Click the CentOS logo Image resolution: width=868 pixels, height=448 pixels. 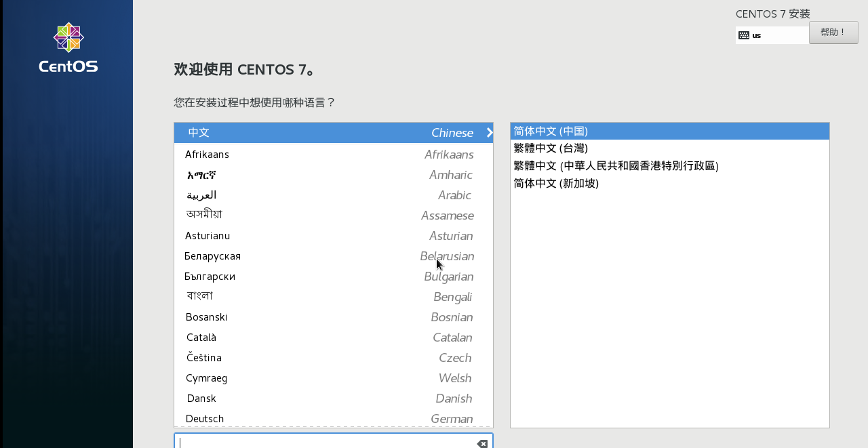pos(68,47)
